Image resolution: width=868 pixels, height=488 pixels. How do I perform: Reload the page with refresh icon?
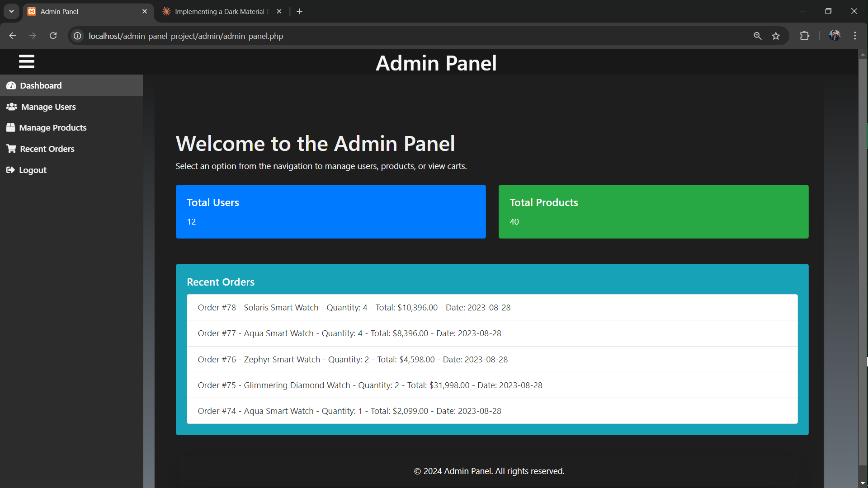tap(53, 36)
